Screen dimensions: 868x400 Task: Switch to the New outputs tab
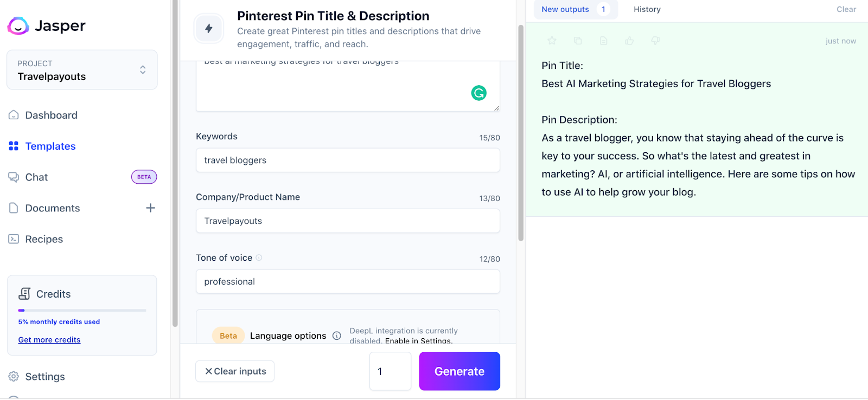(x=576, y=9)
